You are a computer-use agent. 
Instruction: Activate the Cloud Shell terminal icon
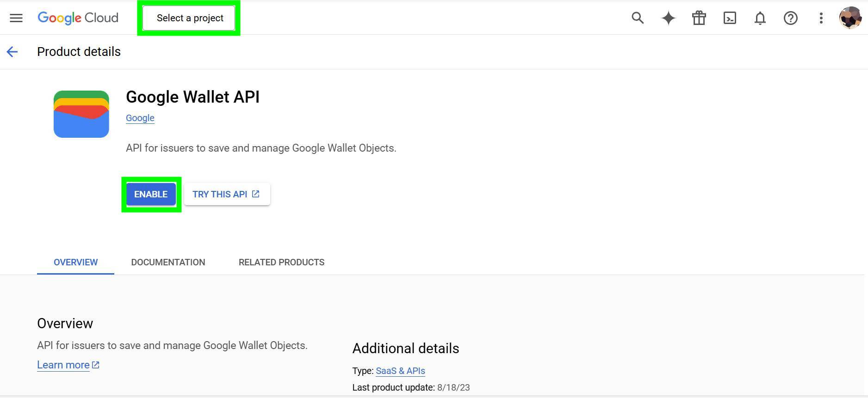[x=730, y=18]
